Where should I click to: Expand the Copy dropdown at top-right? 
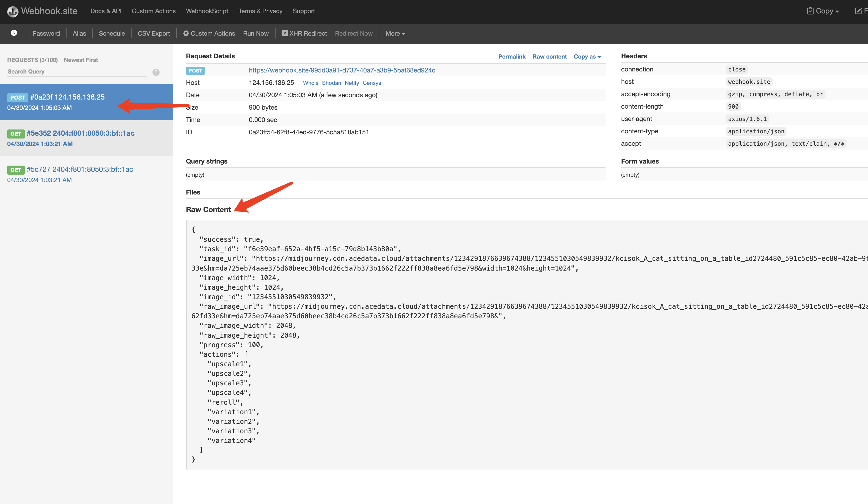(824, 11)
